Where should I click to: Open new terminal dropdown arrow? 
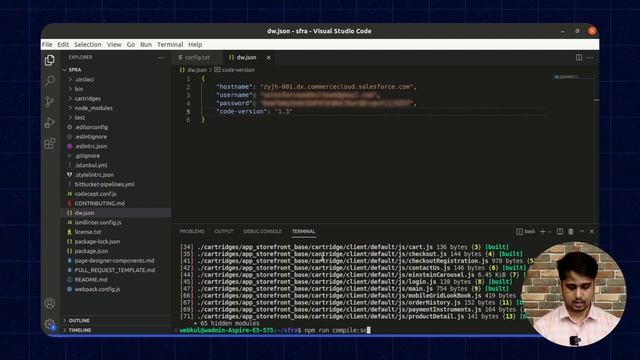coord(550,231)
